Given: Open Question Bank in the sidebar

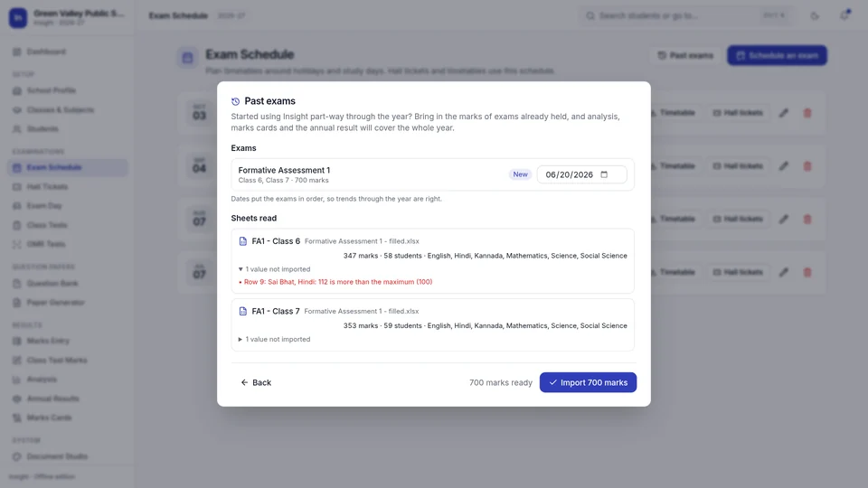Looking at the screenshot, I should tap(52, 283).
